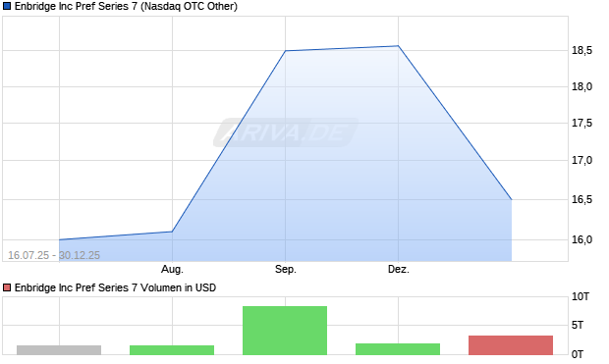Select the small green August volume bar

click(x=172, y=350)
